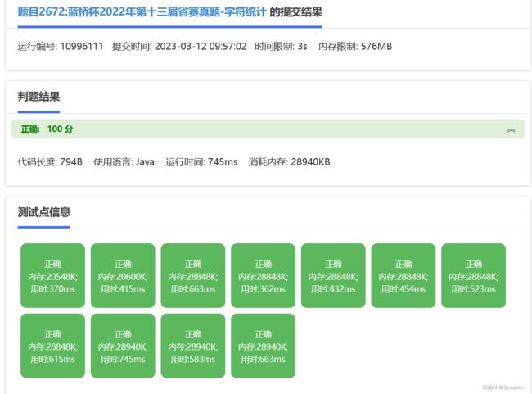Open the problem 2672 title link
Image resolution: width=532 pixels, height=394 pixels.
pos(142,12)
